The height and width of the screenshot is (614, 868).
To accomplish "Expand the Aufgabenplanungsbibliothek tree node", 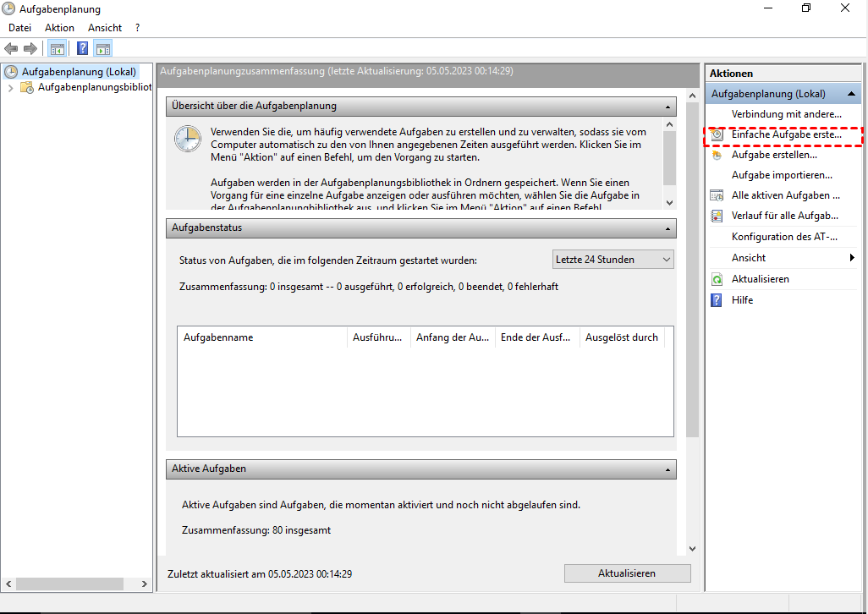I will point(10,87).
